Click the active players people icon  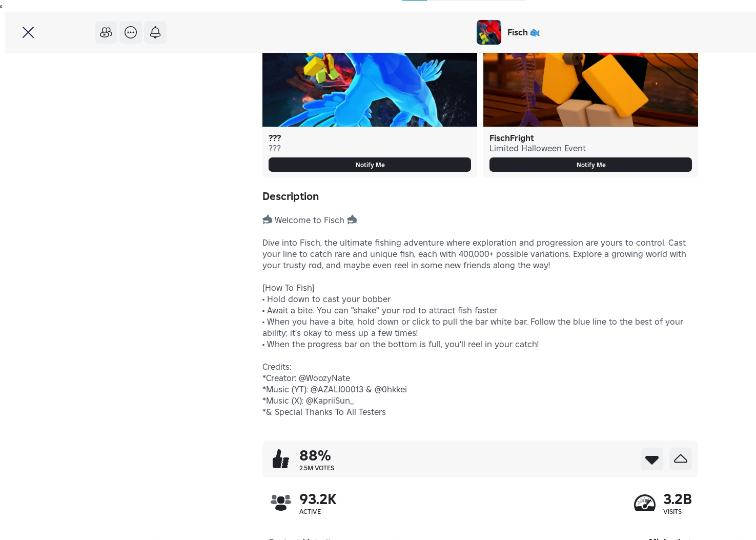[x=281, y=503]
